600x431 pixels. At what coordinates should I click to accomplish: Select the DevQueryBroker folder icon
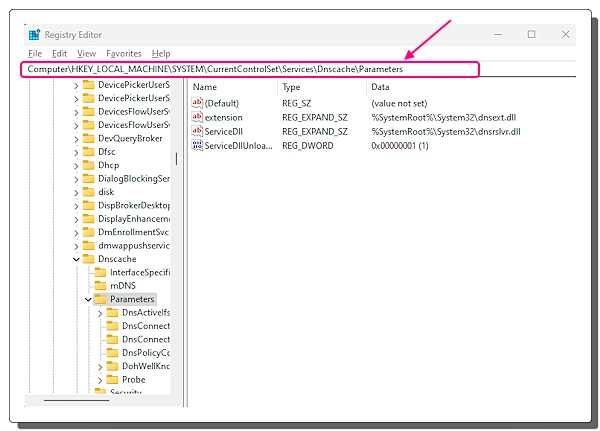(x=88, y=138)
